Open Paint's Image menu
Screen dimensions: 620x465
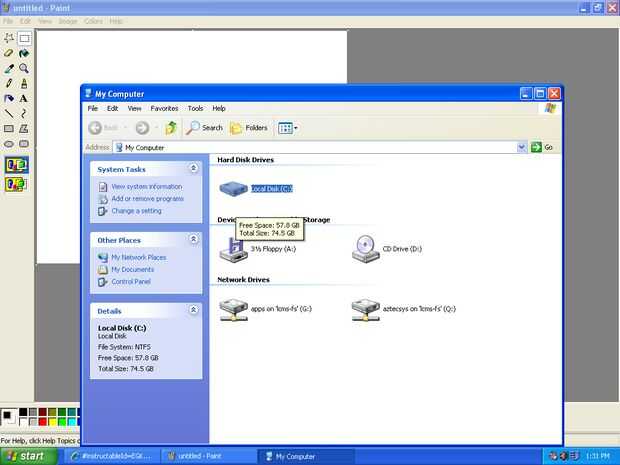(x=68, y=21)
